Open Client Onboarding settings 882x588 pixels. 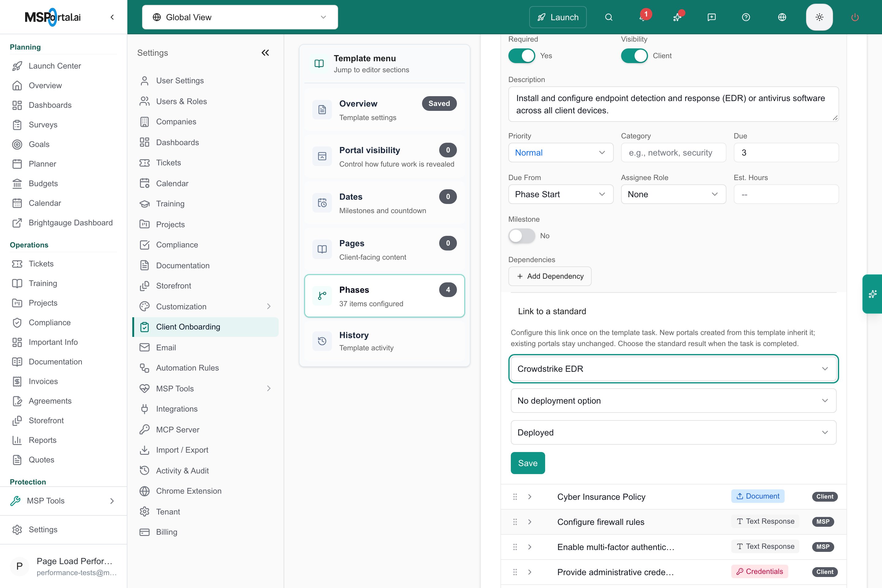pos(205,327)
